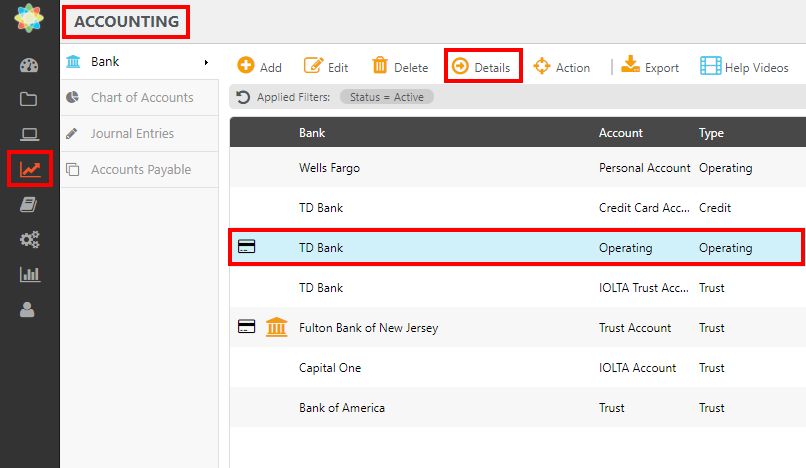Viewport: 806px width, 468px height.
Task: Select the Capital One row
Action: coord(518,368)
